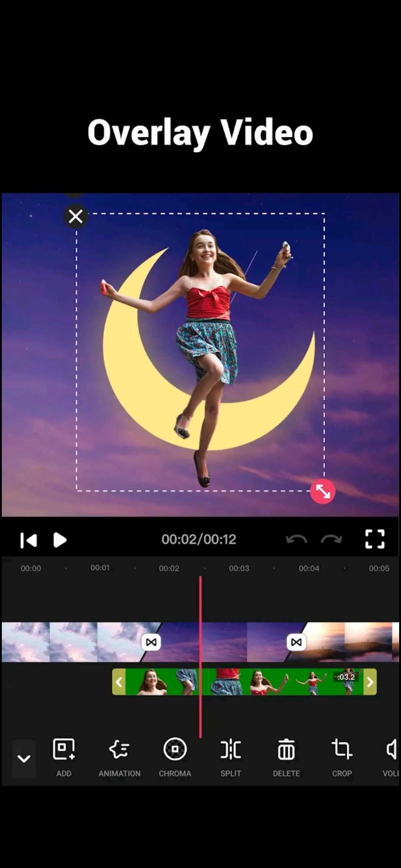Tap the right trim handle of overlay clip

pyautogui.click(x=370, y=682)
